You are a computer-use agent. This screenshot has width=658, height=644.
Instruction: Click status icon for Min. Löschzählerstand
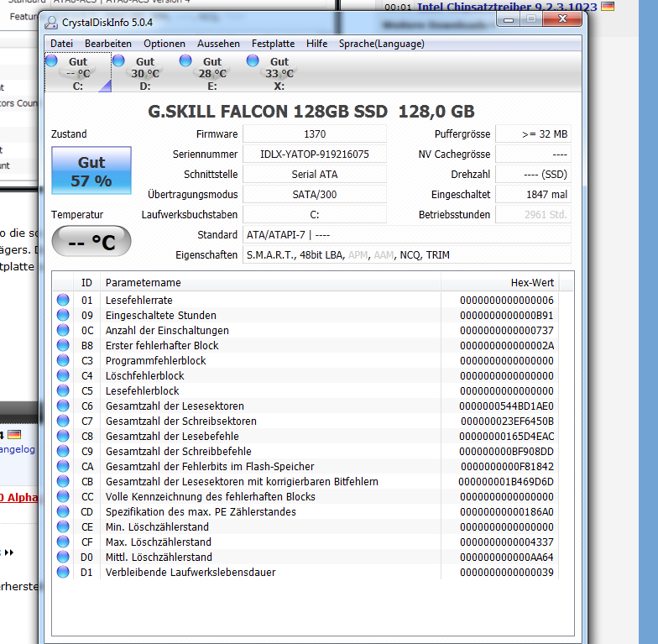coord(63,526)
